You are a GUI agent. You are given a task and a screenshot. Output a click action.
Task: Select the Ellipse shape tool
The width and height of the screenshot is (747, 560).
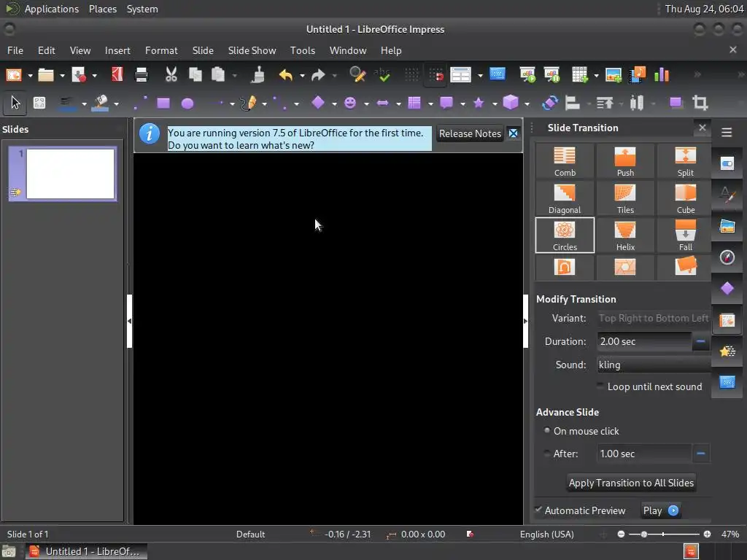[187, 104]
